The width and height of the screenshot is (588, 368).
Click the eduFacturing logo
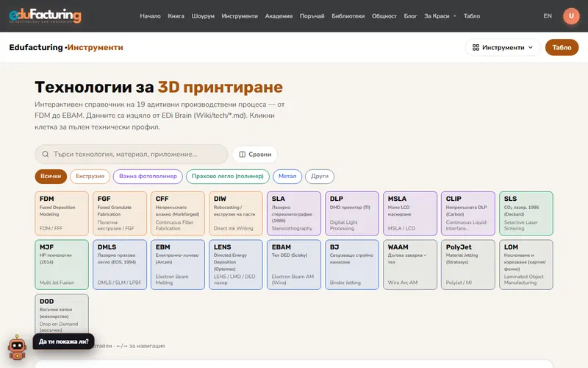[x=45, y=15]
